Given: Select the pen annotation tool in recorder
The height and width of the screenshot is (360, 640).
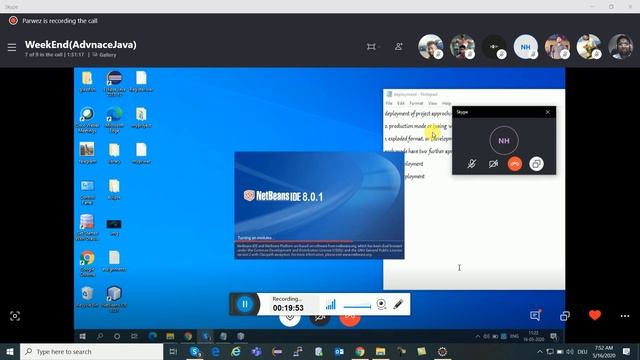Looking at the screenshot, I should [398, 304].
